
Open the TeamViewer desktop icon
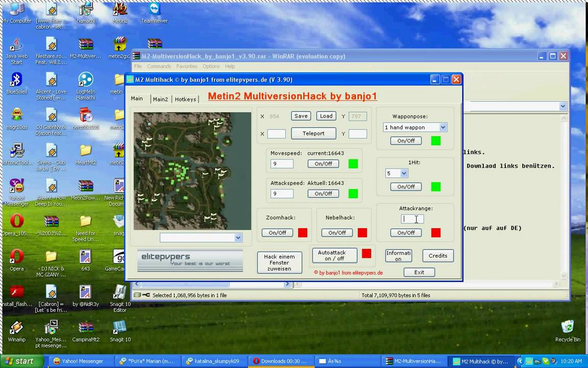click(x=154, y=12)
